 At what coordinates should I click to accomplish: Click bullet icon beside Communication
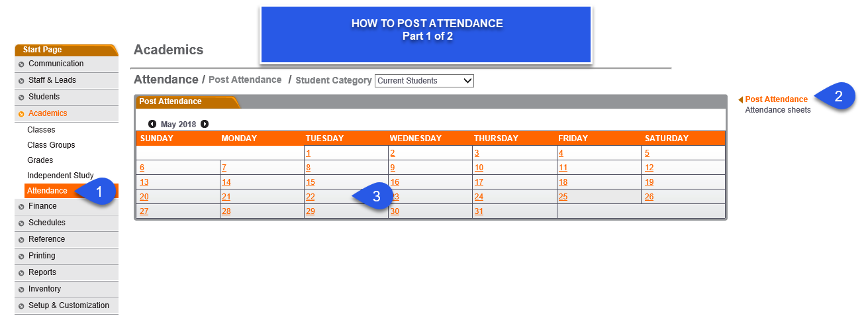pos(22,64)
